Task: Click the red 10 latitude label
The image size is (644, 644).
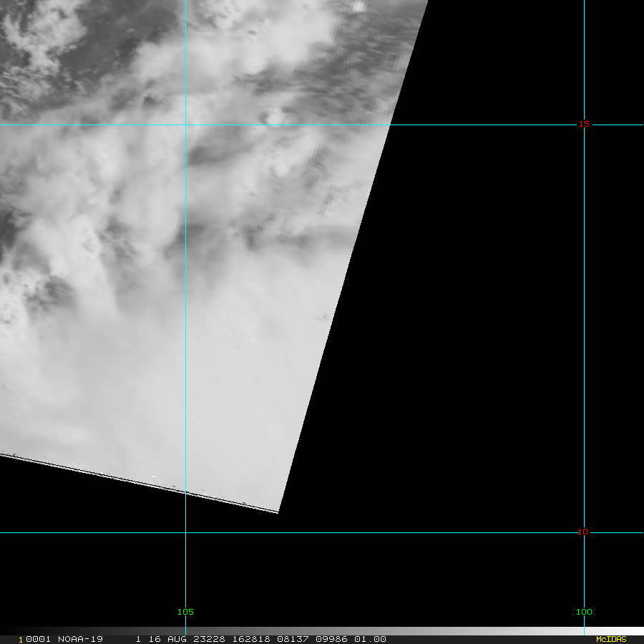Action: tap(584, 532)
